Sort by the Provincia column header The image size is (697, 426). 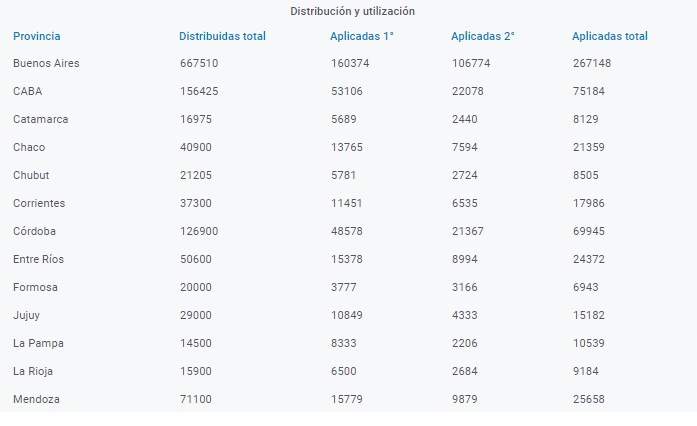point(36,36)
